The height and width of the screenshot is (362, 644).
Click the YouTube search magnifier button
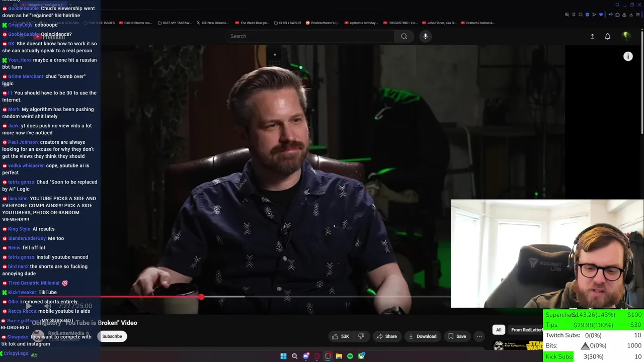(x=404, y=36)
